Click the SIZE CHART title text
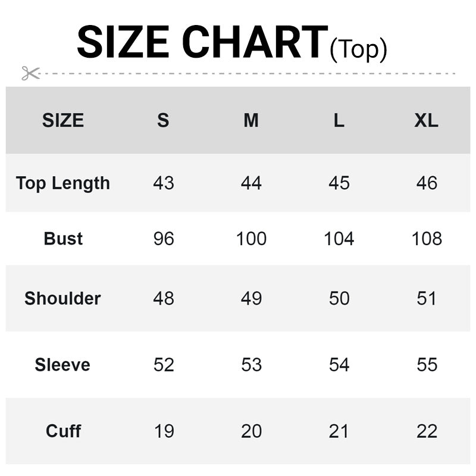The width and height of the screenshot is (476, 476). click(202, 43)
